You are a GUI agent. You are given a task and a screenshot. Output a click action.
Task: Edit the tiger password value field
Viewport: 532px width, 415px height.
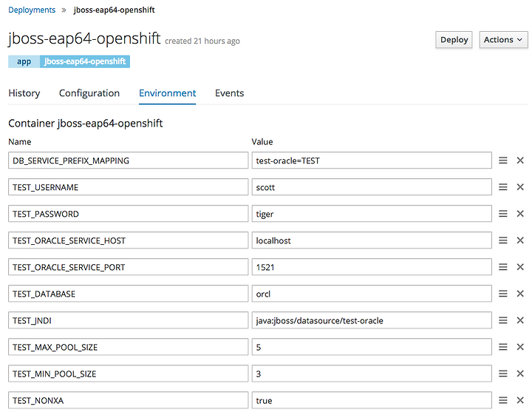(372, 214)
